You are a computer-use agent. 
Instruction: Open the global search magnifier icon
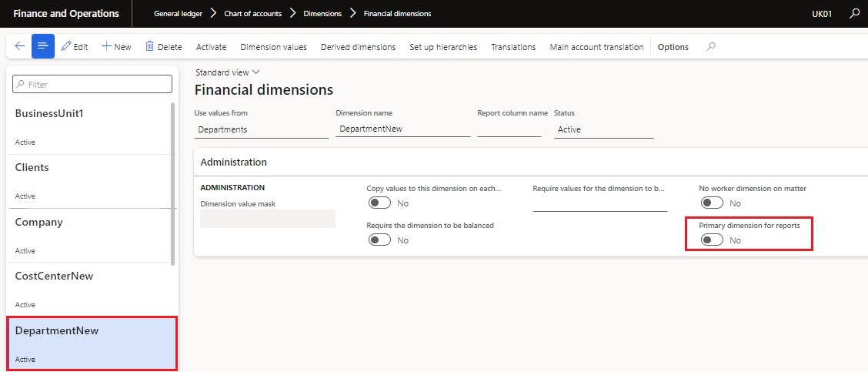[x=854, y=13]
